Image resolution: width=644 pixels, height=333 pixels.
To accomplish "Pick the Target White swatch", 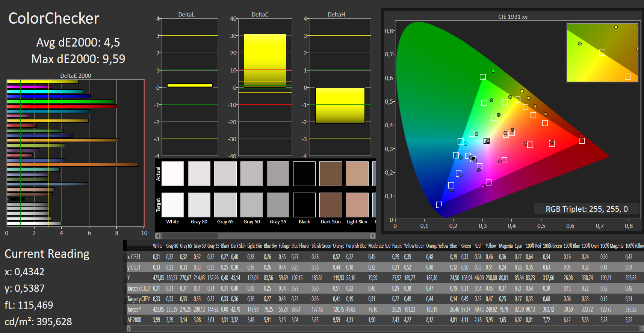I will click(x=173, y=205).
